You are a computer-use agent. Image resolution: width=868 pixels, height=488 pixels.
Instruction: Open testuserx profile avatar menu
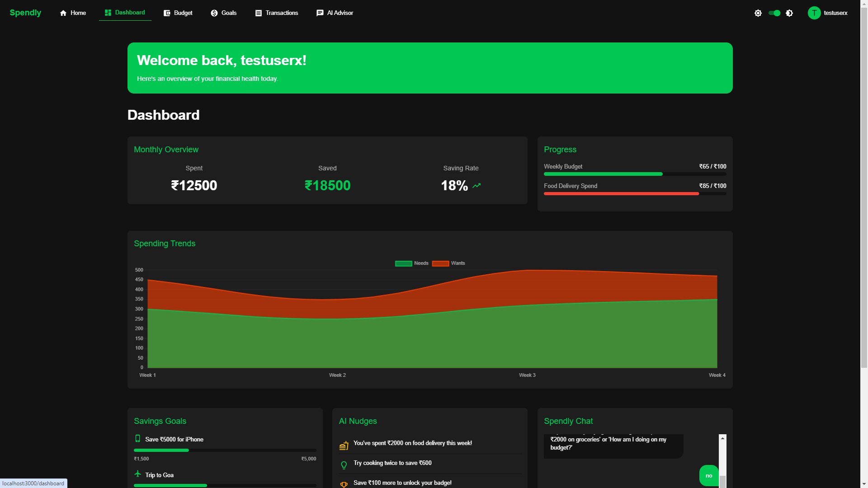coord(814,13)
